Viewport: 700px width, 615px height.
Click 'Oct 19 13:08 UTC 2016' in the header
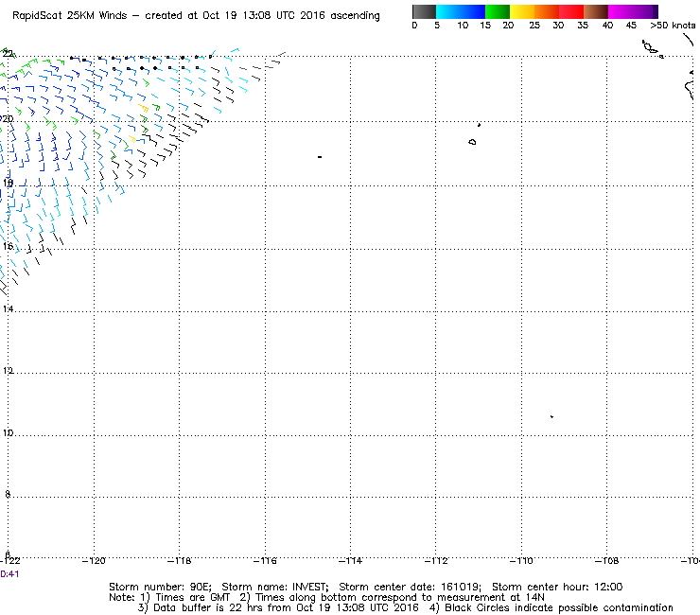pos(263,16)
